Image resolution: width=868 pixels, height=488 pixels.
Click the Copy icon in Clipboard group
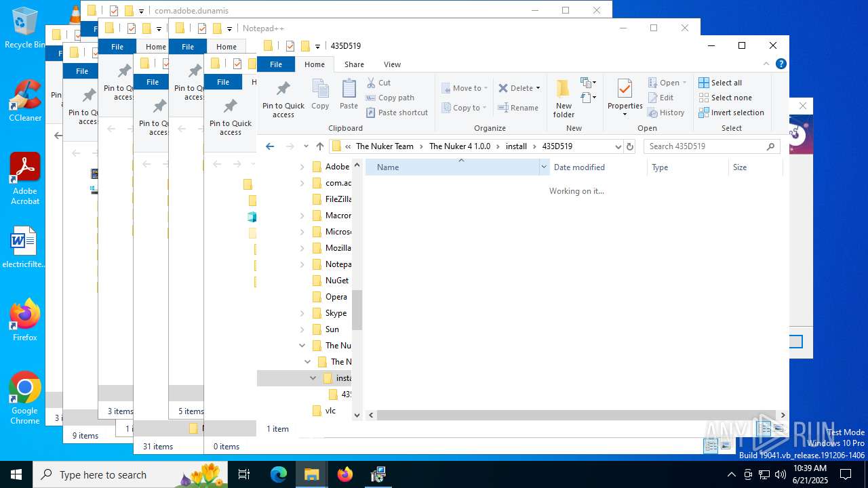coord(320,94)
